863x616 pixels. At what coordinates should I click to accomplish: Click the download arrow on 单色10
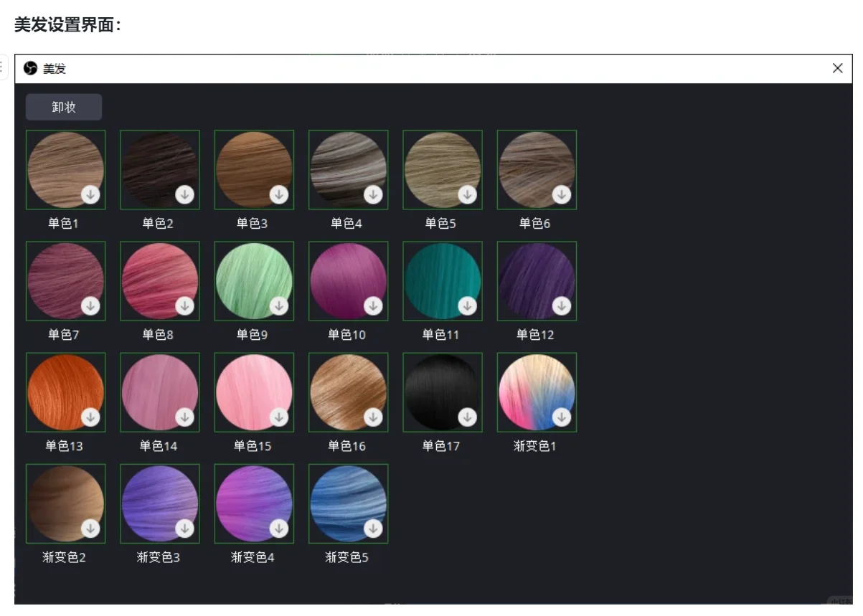[373, 305]
